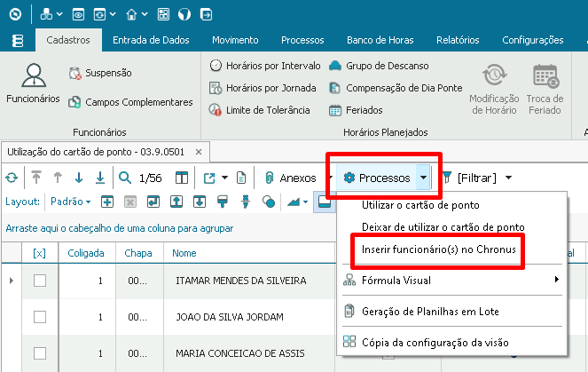The image size is (588, 372).
Task: Open Anexos attachments button
Action: click(x=292, y=178)
